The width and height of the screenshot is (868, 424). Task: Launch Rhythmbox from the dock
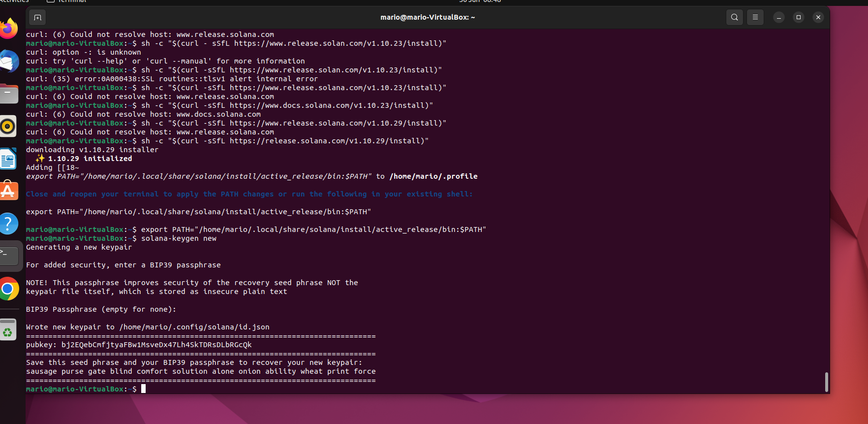point(8,126)
